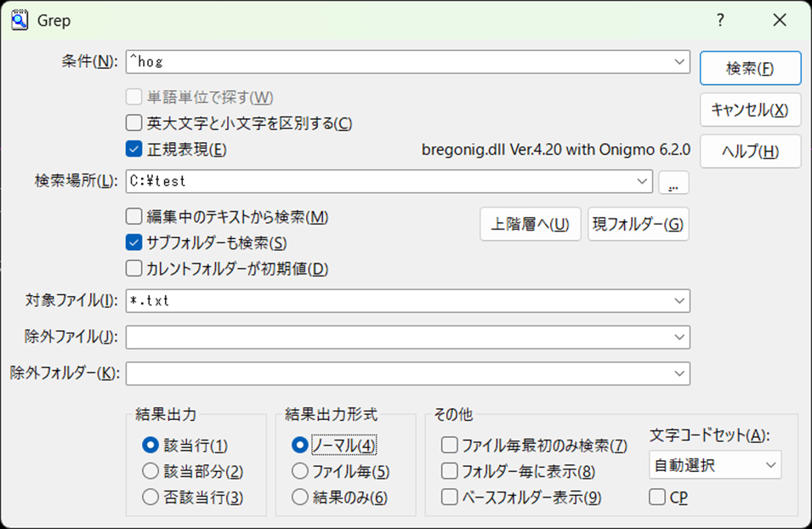Click the question mark help icon
Viewport: 812px width, 529px height.
(720, 20)
